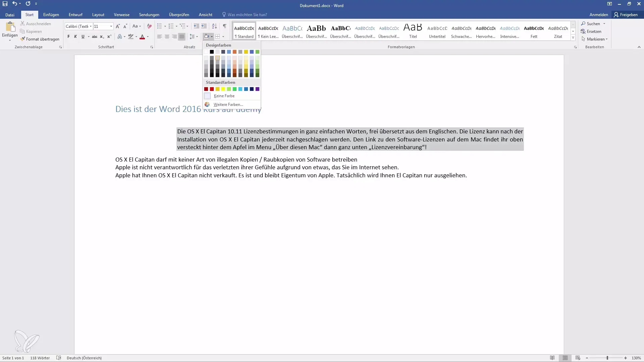Zoom out with the minus button
Viewport: 644px width, 362px height.
pyautogui.click(x=587, y=358)
